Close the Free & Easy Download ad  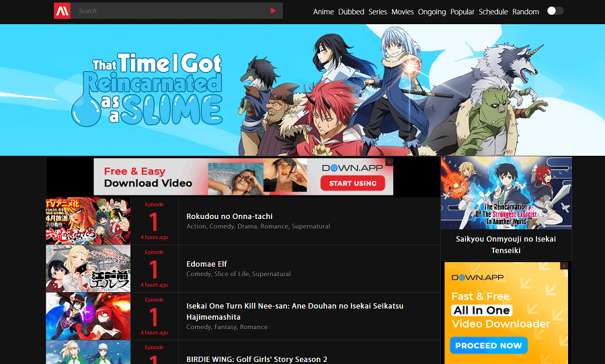coord(389,162)
